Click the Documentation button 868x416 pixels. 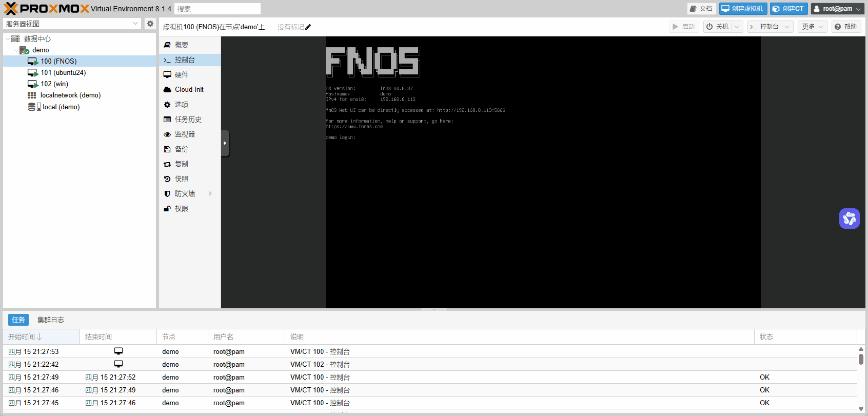click(x=701, y=9)
